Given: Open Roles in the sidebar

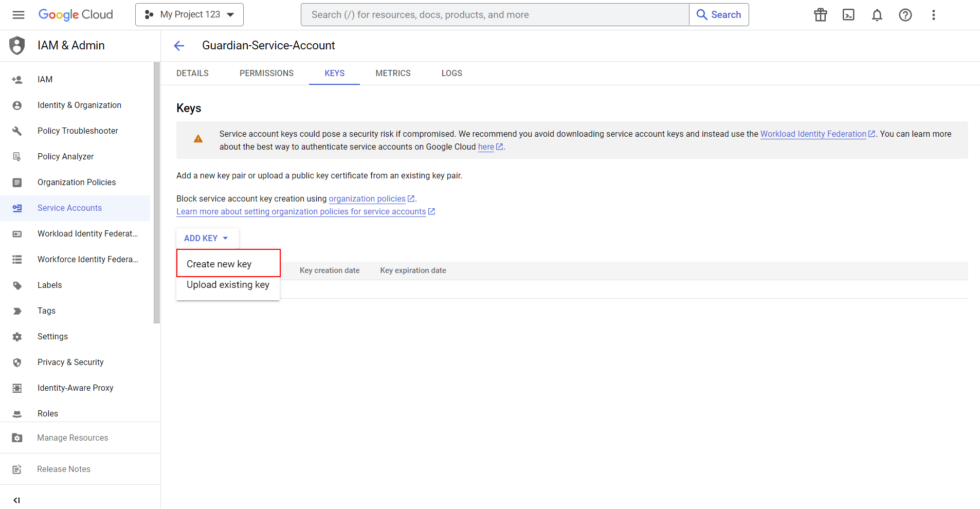Looking at the screenshot, I should click(75, 414).
